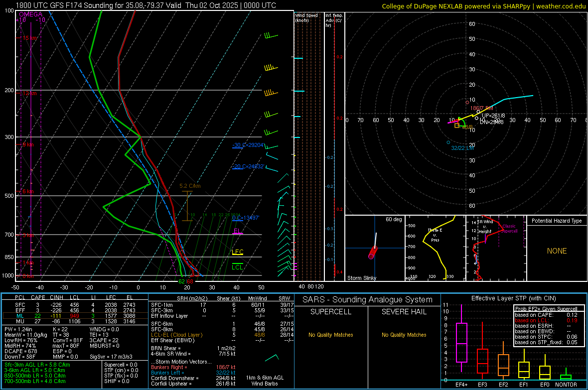This screenshot has width=588, height=390.
Task: Click the BRN Shear row
Action: [193, 348]
